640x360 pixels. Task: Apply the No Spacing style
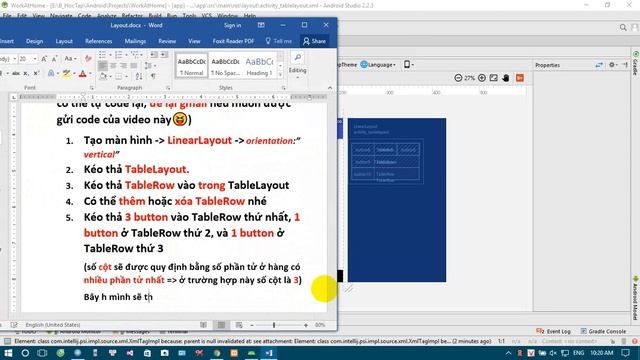coord(225,66)
